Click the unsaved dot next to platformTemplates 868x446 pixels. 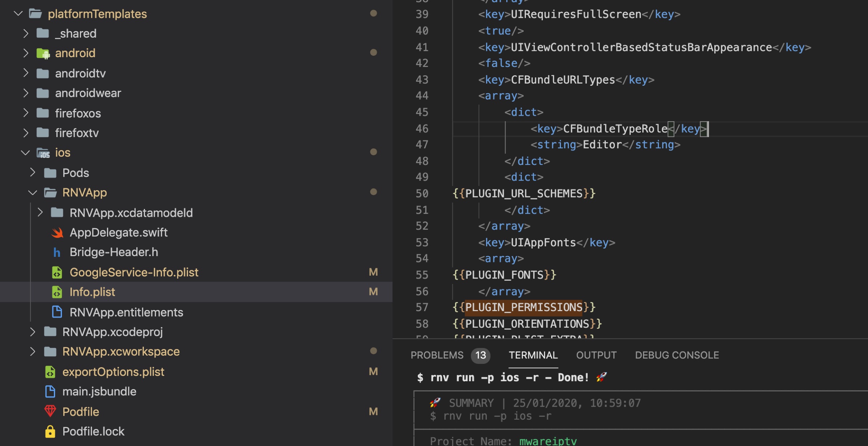[373, 14]
